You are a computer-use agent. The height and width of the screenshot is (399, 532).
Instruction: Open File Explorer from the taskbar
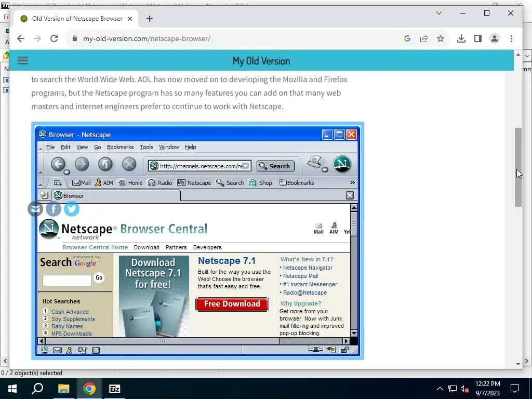[x=63, y=389]
